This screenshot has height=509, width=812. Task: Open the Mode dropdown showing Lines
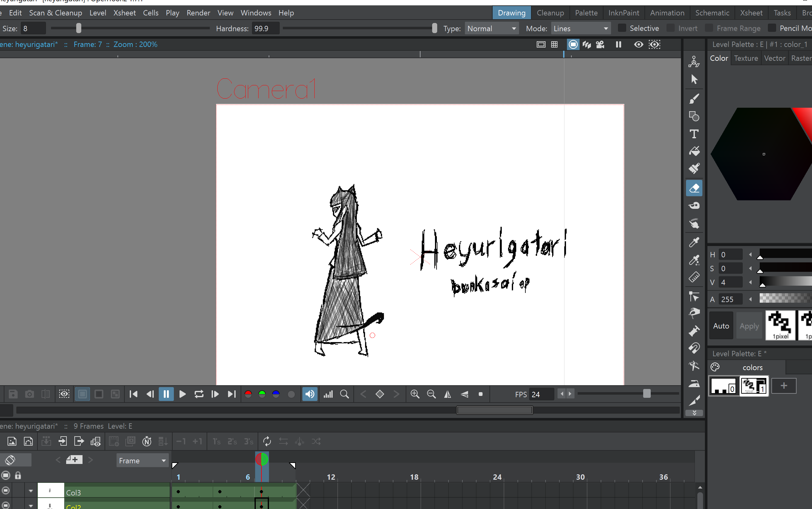tap(581, 29)
